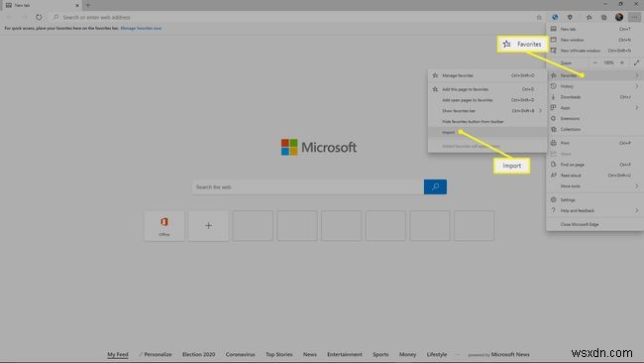The height and width of the screenshot is (363, 644).
Task: Select Add open pages to favorites
Action: click(x=487, y=100)
